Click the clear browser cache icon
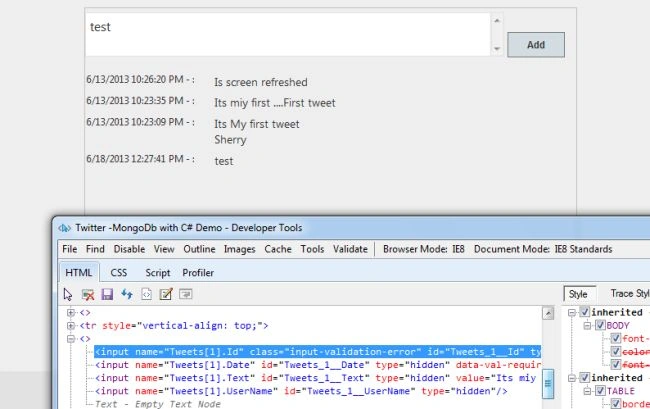The width and height of the screenshot is (650, 409). point(88,294)
